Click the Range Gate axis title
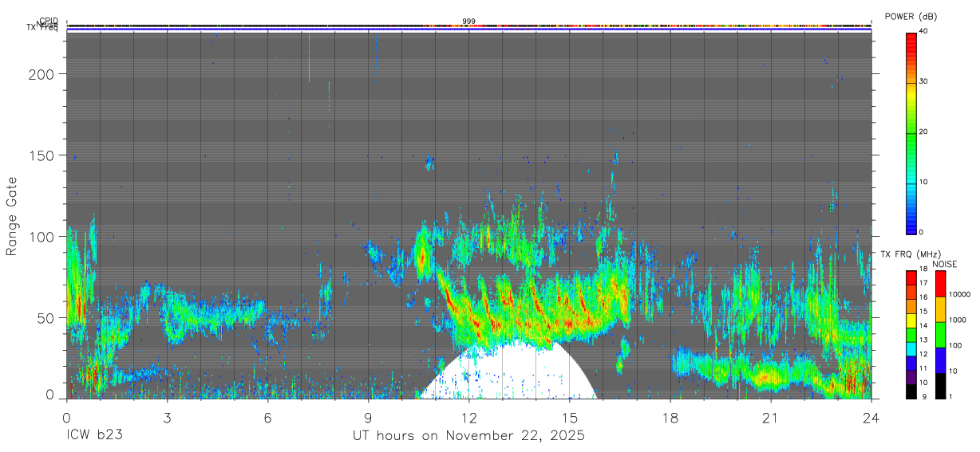Viewport: 980px width, 452px height. coord(13,217)
